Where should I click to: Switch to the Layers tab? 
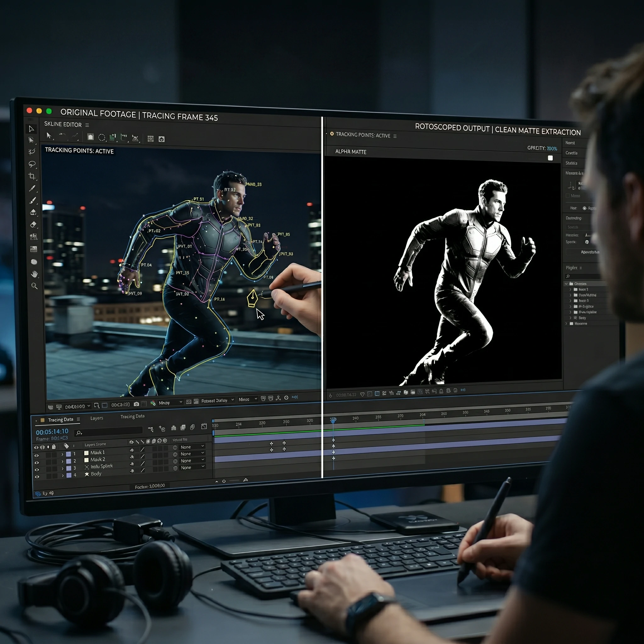point(97,418)
